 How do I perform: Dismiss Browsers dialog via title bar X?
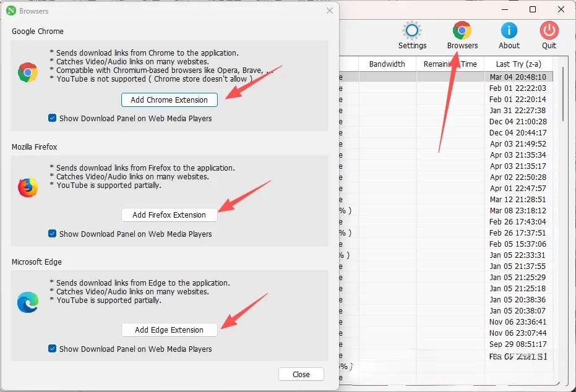tap(330, 11)
